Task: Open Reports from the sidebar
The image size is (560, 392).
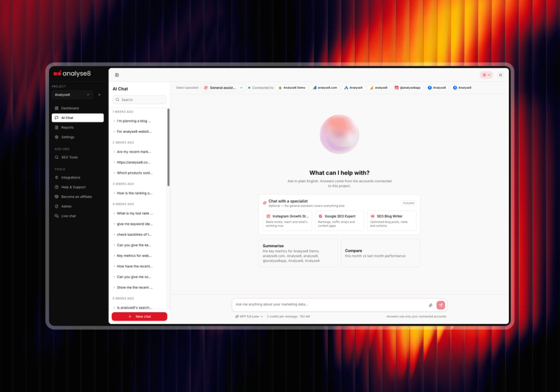Action: pos(78,127)
